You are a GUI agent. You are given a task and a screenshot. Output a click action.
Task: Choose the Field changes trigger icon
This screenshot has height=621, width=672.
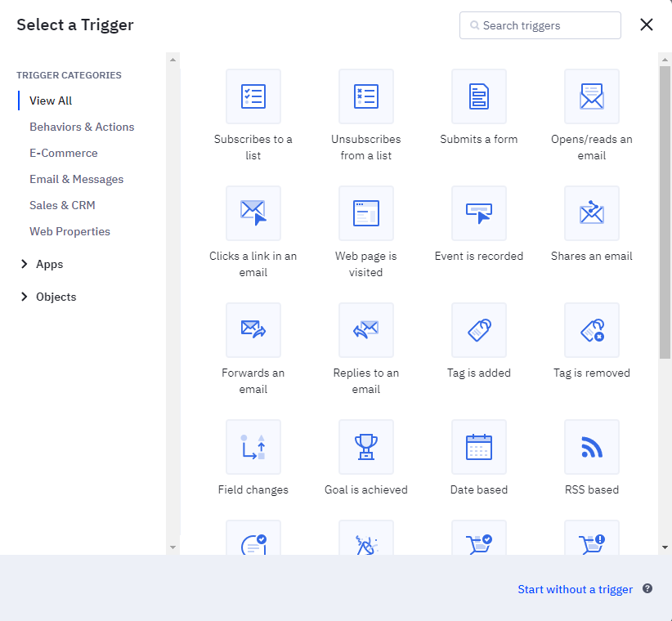point(253,447)
